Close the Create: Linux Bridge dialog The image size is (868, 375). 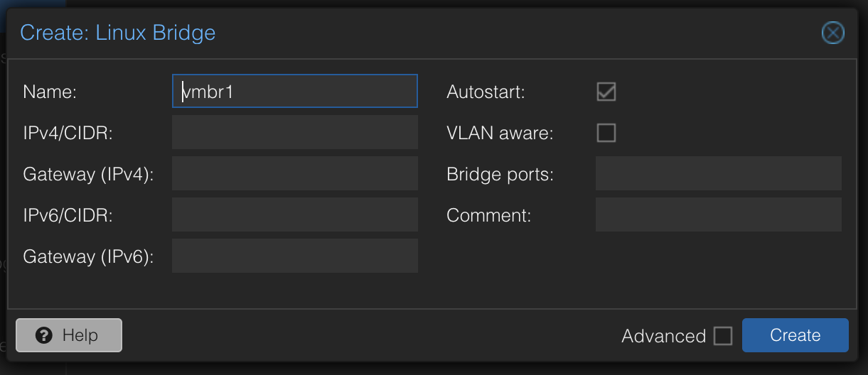[832, 33]
